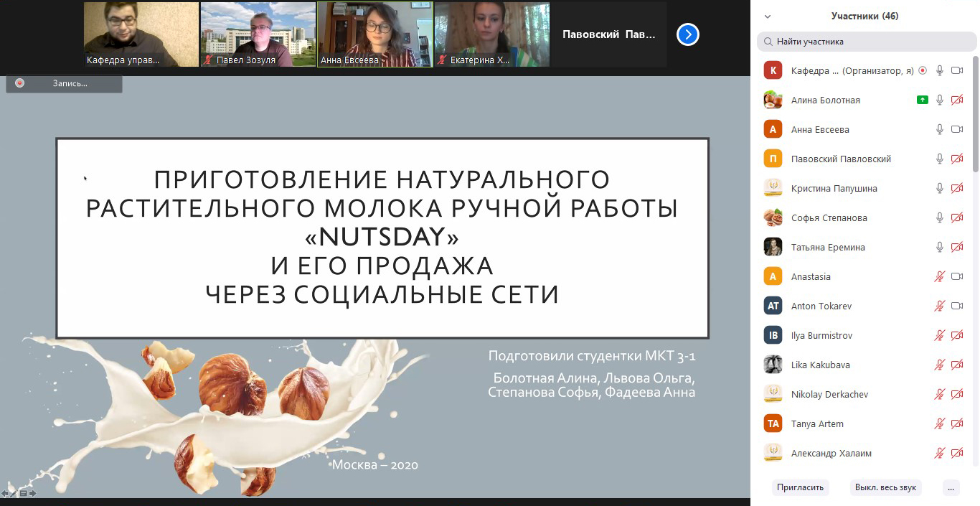Mute microphone of Кристина Папушина
The width and height of the screenshot is (980, 506).
[939, 188]
